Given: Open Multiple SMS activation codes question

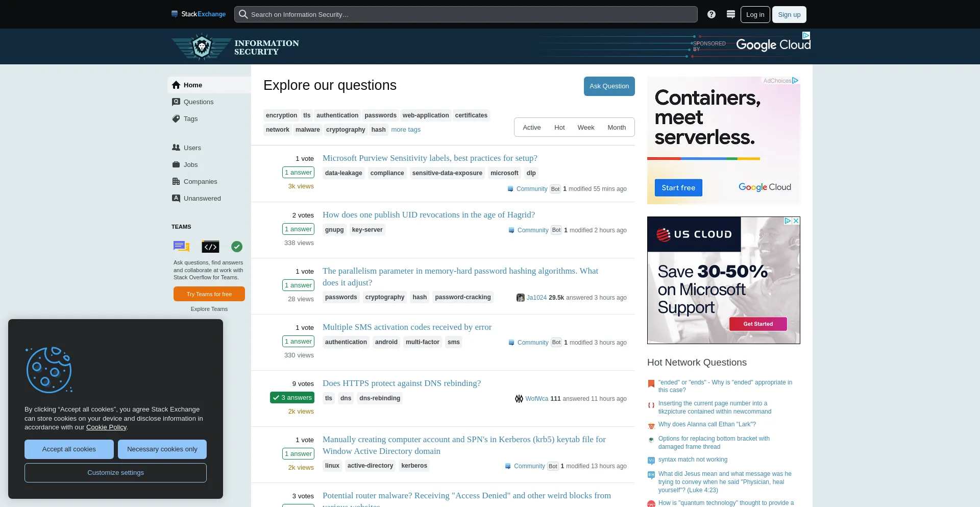Looking at the screenshot, I should [407, 327].
